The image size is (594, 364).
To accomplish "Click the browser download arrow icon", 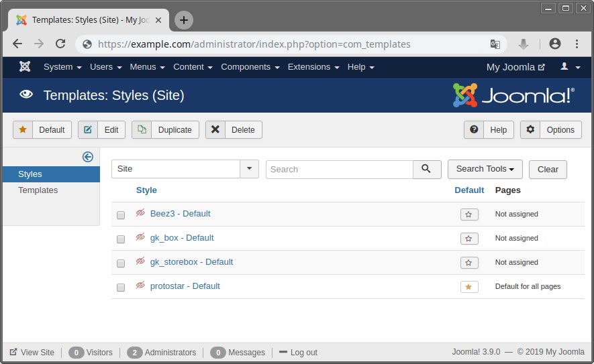I will [x=523, y=44].
